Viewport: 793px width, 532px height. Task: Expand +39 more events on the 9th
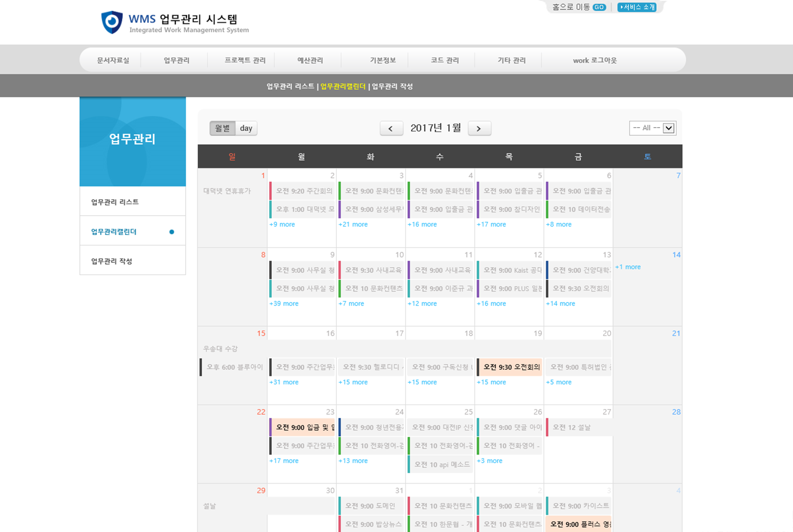[x=284, y=304]
